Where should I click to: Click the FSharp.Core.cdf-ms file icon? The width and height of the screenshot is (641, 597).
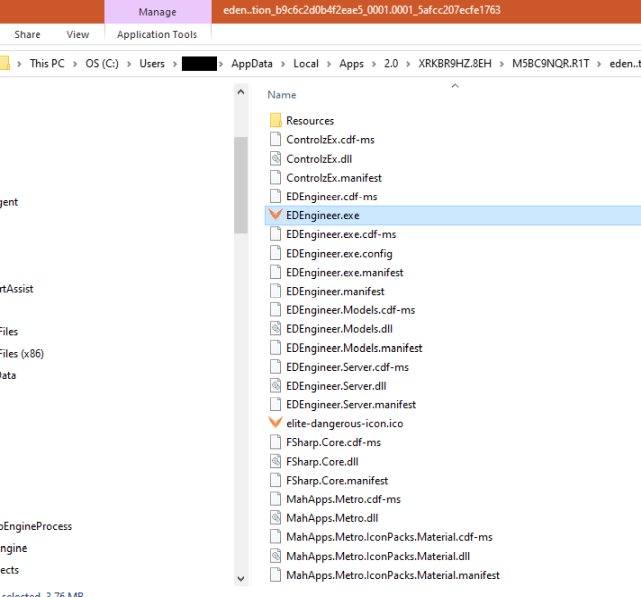[276, 442]
